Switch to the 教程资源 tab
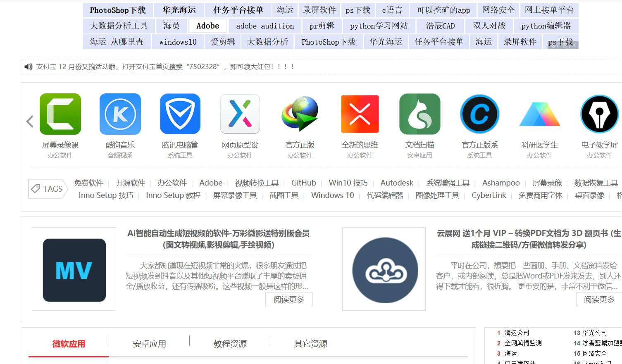Viewport: 622px width, 364px height. [x=230, y=344]
